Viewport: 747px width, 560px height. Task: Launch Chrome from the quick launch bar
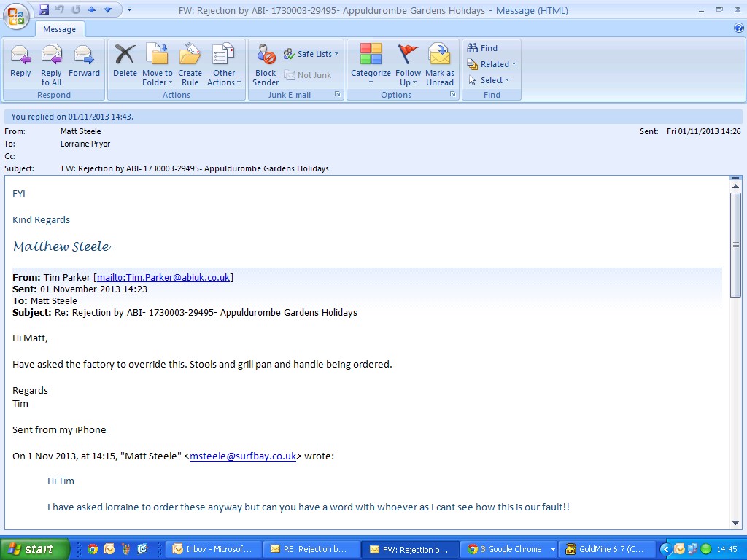click(x=93, y=550)
